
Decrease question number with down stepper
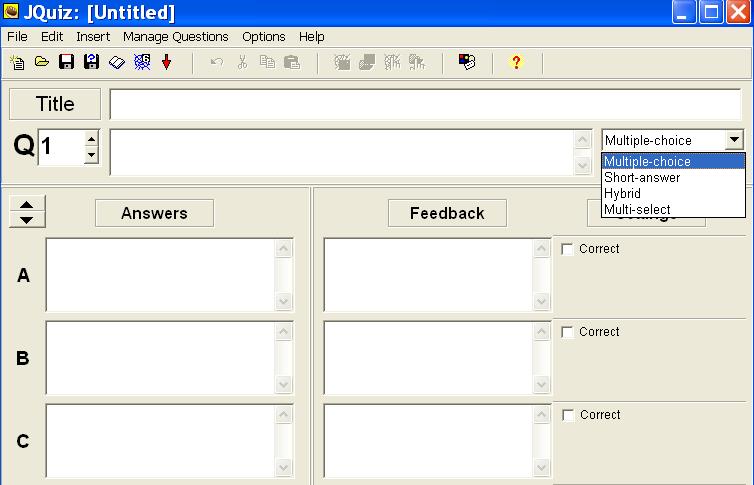pos(91,155)
